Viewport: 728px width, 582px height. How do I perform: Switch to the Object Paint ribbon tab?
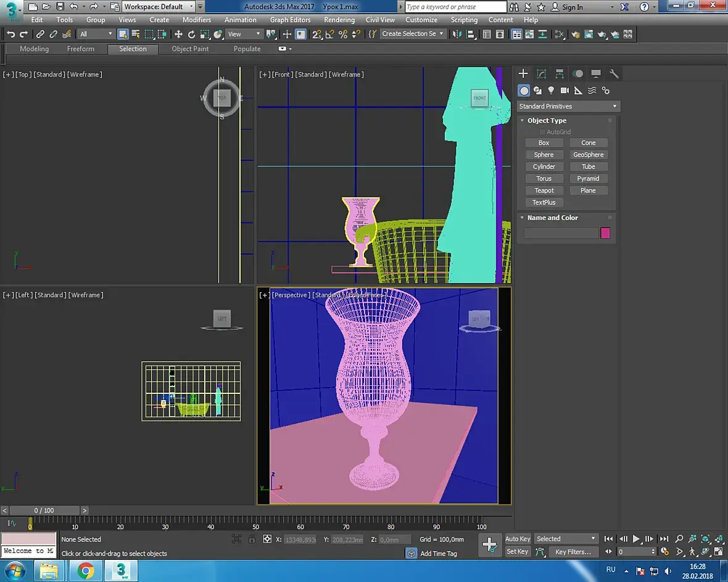190,49
